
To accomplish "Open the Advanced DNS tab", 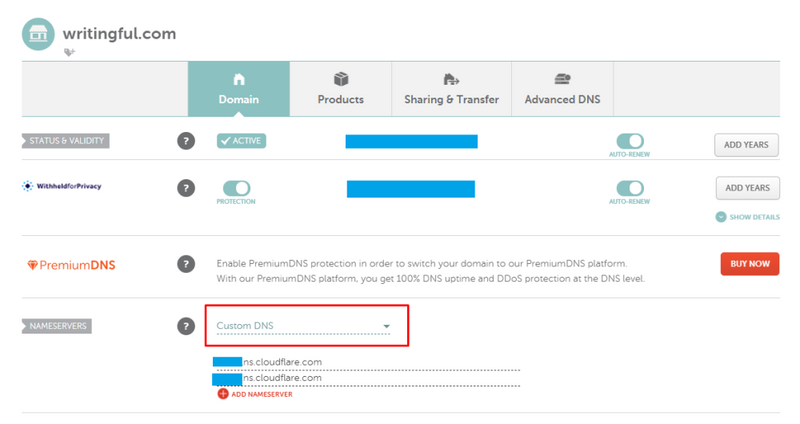I will tap(563, 89).
